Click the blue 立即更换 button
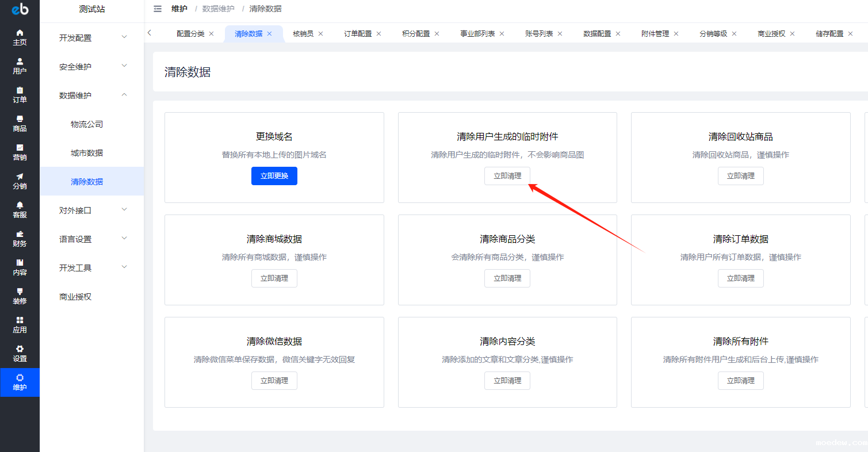This screenshot has height=452, width=868. click(274, 176)
